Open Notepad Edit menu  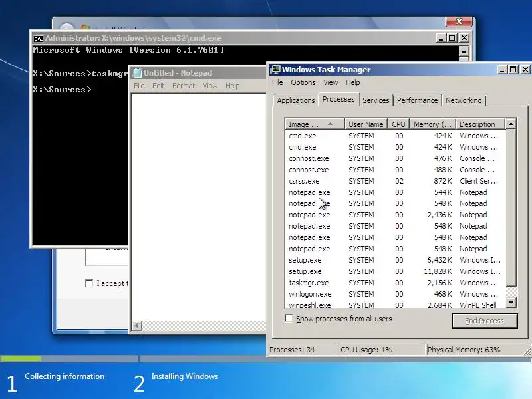[x=158, y=86]
